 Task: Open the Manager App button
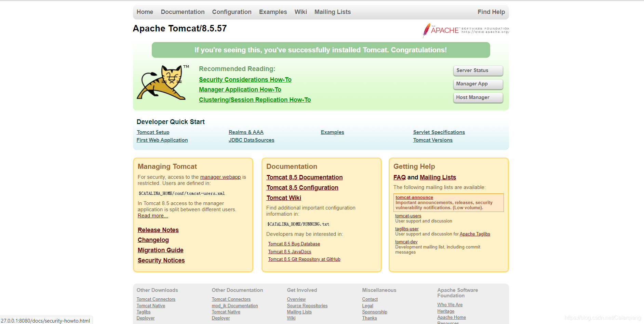tap(478, 84)
